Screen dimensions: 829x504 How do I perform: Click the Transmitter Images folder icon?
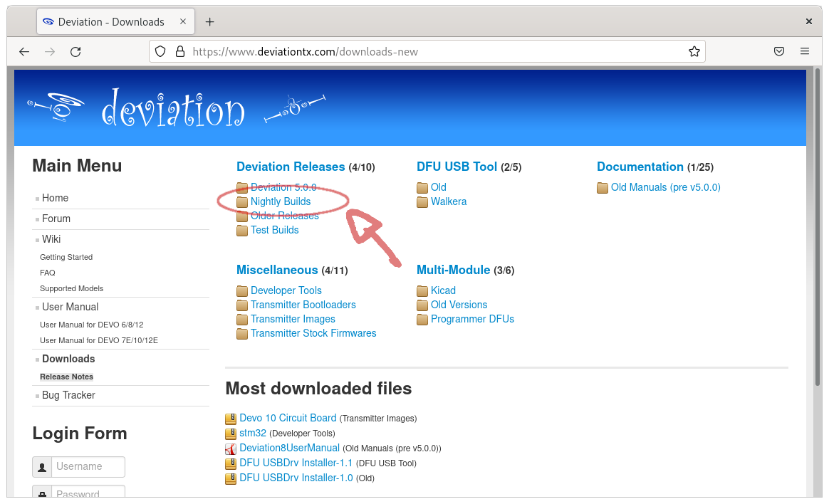click(242, 319)
